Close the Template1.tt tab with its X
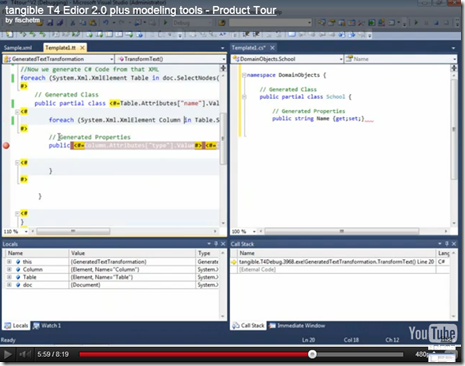 [x=82, y=48]
